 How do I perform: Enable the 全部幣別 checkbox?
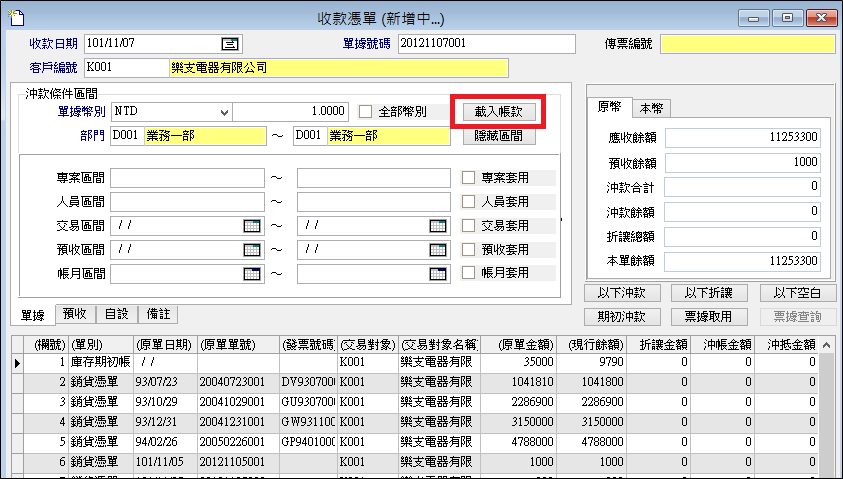(x=366, y=111)
